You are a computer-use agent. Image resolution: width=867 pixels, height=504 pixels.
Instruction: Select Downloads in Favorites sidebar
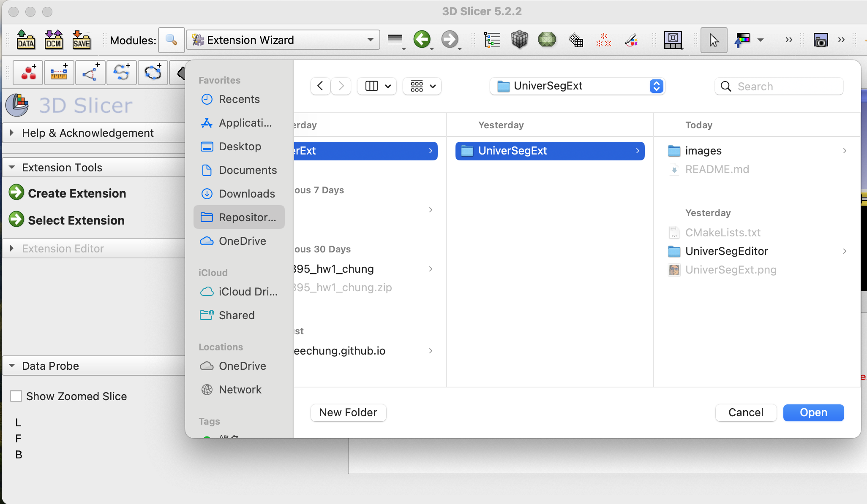(x=247, y=194)
